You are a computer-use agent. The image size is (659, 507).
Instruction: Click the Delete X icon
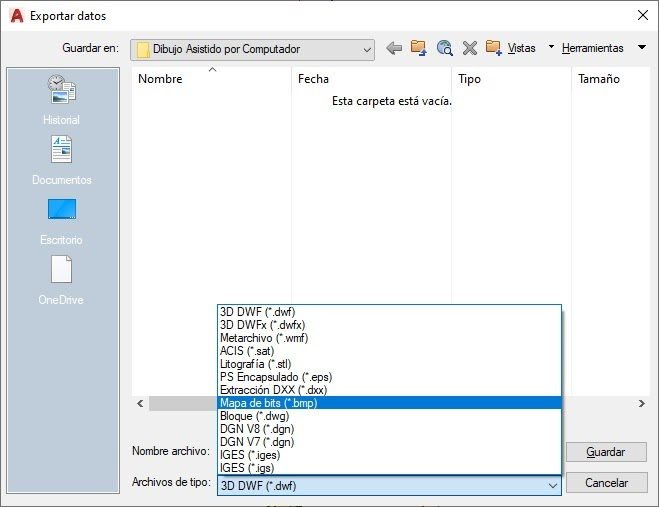click(x=469, y=48)
